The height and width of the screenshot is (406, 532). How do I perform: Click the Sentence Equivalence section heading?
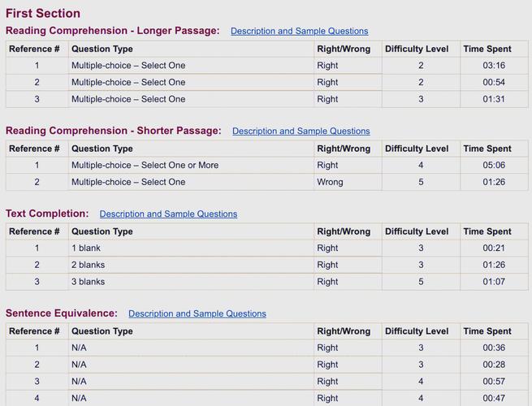pos(62,313)
